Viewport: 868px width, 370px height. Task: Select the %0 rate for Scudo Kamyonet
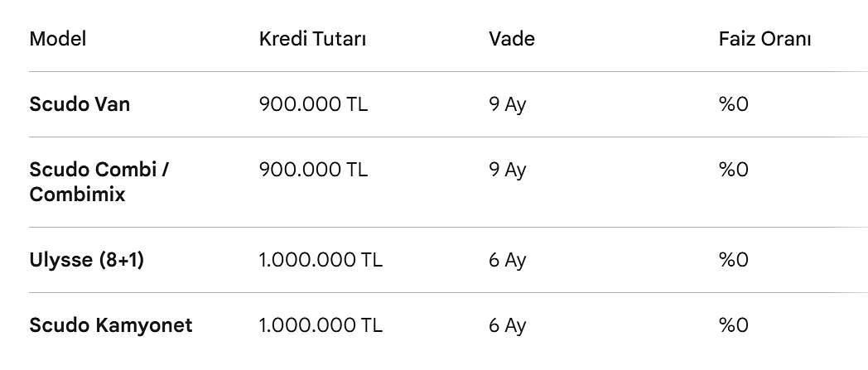click(x=734, y=325)
